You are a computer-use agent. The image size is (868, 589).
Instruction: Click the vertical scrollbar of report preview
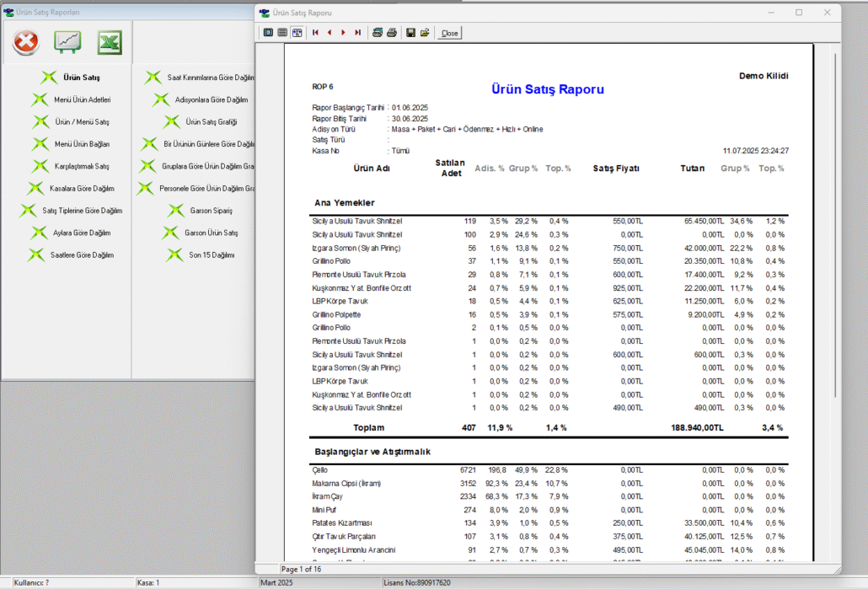pos(835,224)
